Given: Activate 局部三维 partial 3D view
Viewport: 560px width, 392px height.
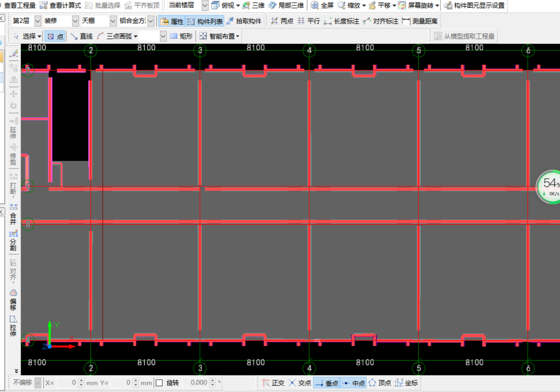Looking at the screenshot, I should point(286,5).
